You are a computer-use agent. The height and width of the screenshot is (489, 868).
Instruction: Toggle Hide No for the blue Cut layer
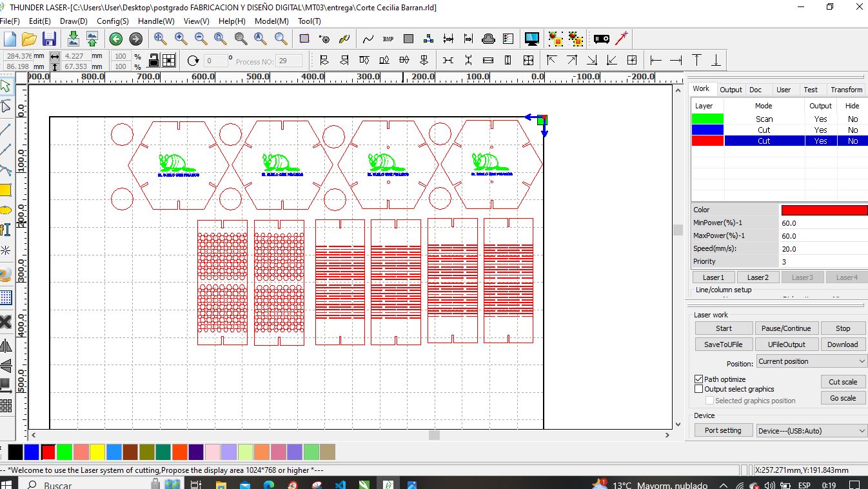point(853,130)
